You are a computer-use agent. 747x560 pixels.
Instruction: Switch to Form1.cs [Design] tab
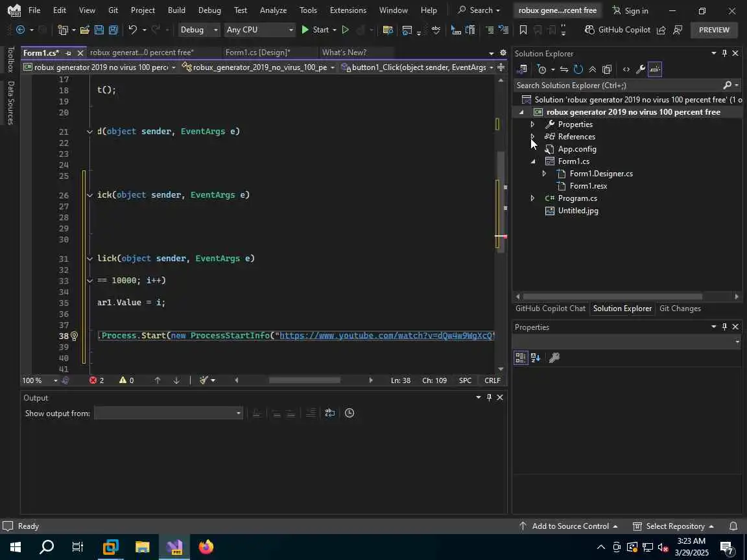[257, 52]
